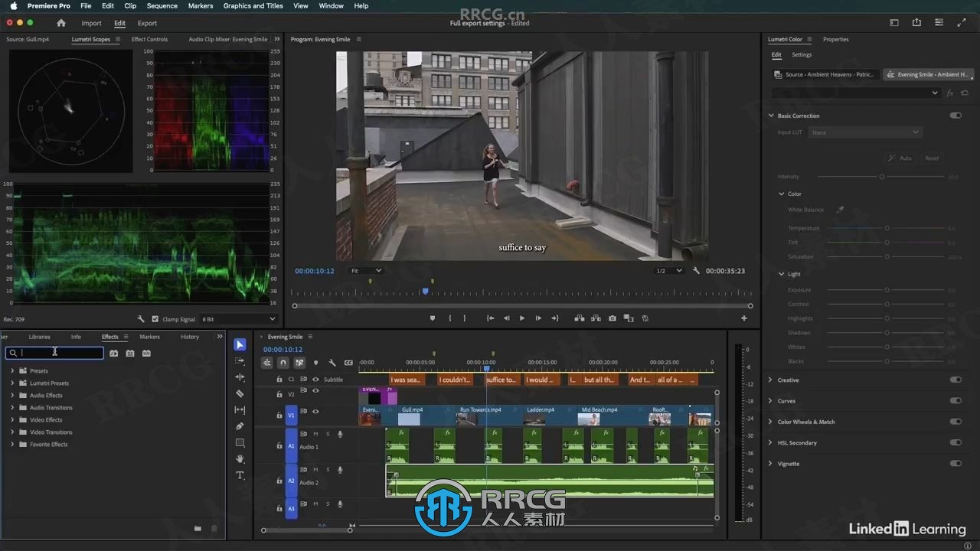Image resolution: width=980 pixels, height=551 pixels.
Task: Create new custom bin in Effects
Action: [198, 529]
